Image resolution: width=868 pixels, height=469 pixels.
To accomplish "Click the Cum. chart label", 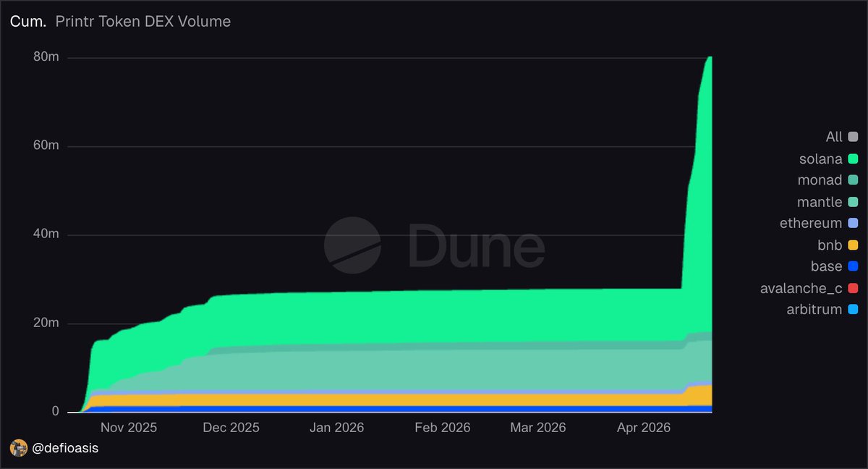I will [x=27, y=22].
